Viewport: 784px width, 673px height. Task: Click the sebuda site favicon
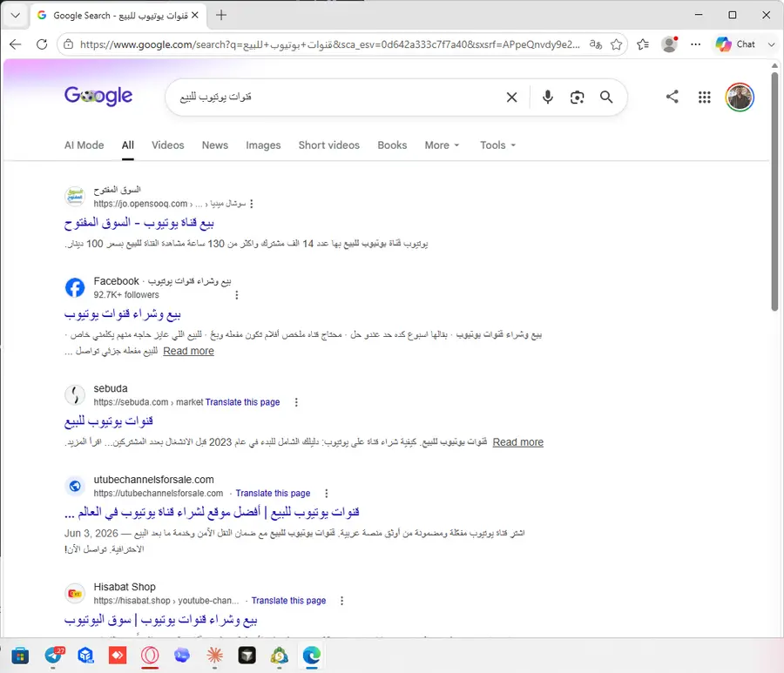click(x=75, y=395)
